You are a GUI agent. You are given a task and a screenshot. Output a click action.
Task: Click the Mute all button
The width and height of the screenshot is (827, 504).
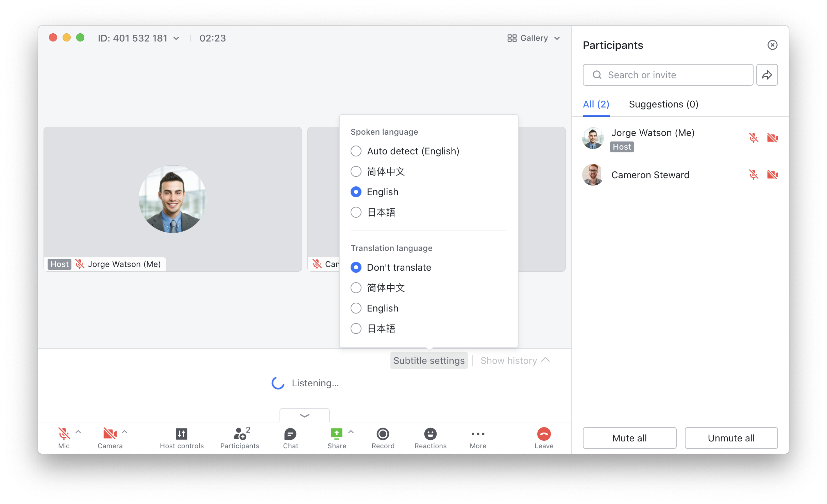tap(629, 438)
